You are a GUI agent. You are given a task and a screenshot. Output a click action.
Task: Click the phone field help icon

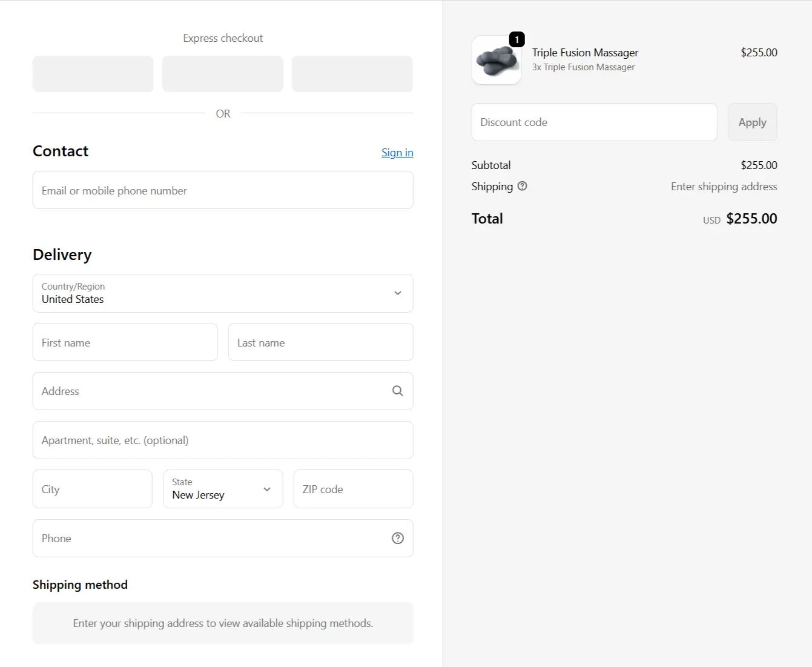click(397, 538)
